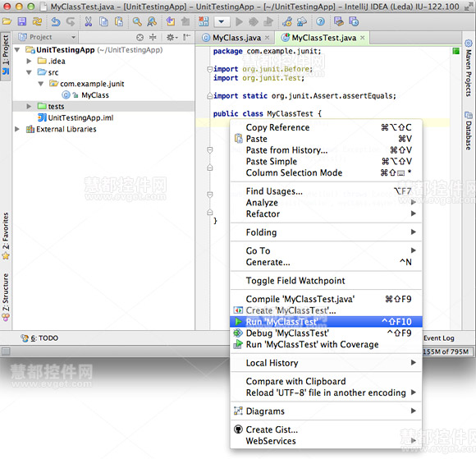Choose Run 'MyClassTest' with Coverage

(x=326, y=345)
